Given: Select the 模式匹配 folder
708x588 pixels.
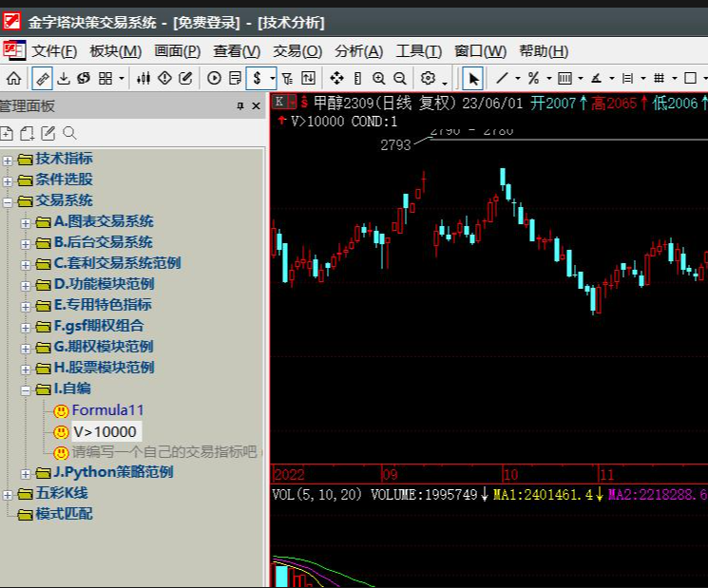Looking at the screenshot, I should pyautogui.click(x=64, y=514).
